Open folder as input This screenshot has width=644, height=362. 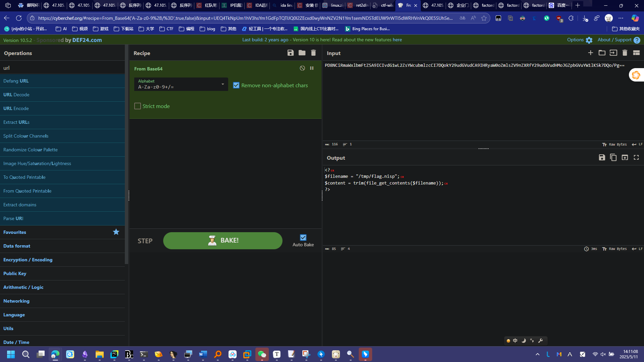tap(602, 53)
